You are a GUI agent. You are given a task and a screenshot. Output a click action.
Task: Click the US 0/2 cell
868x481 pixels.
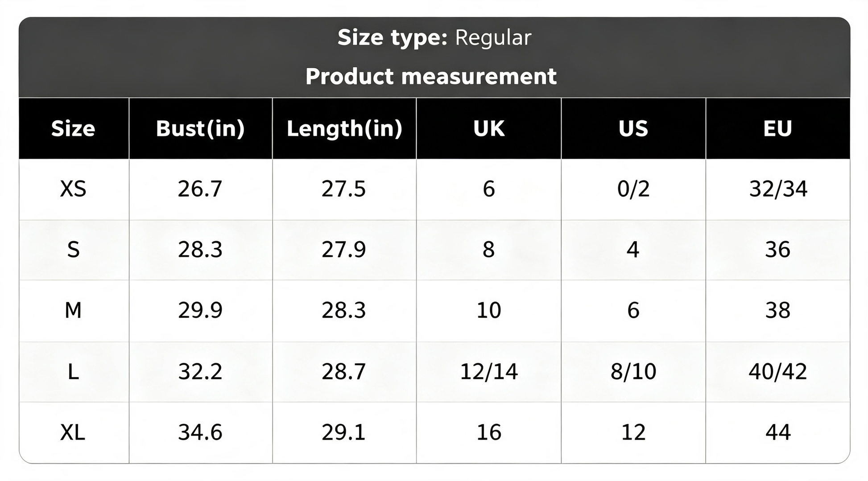pos(633,189)
